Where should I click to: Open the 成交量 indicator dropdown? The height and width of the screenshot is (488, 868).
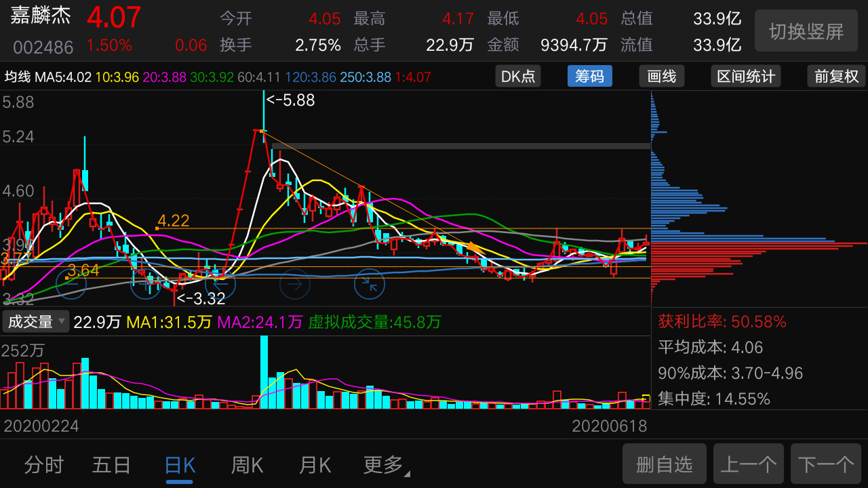35,322
